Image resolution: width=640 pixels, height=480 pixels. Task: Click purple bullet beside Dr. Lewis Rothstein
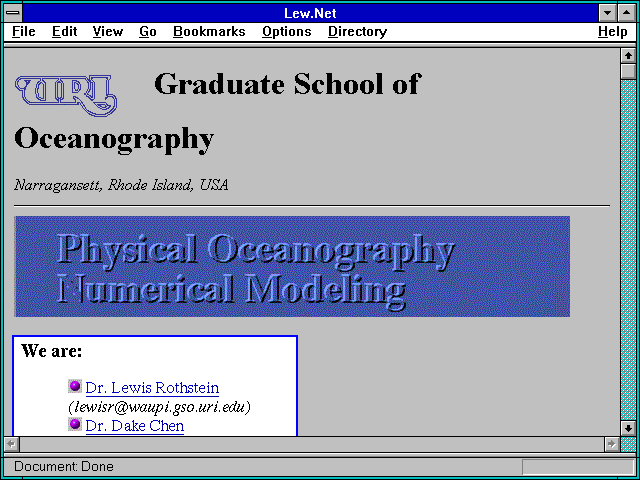click(x=75, y=386)
